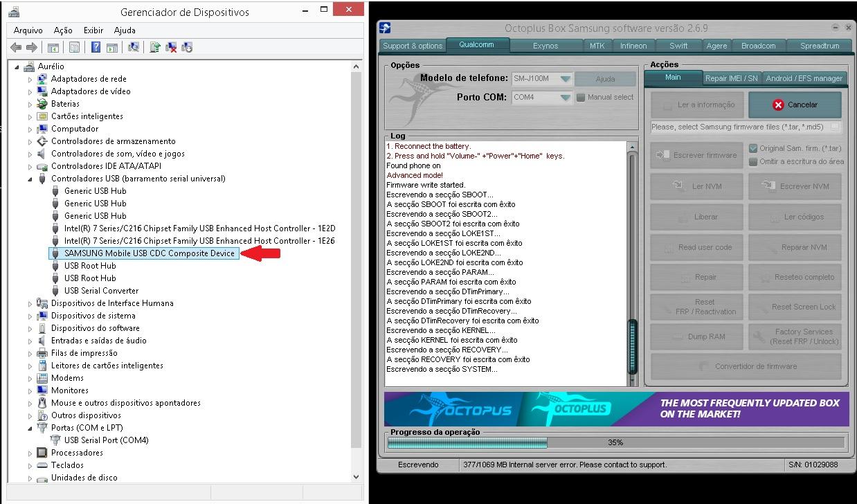Screen dimensions: 857x504
Task: Switch to the Spreadtrum tab
Action: tap(820, 46)
